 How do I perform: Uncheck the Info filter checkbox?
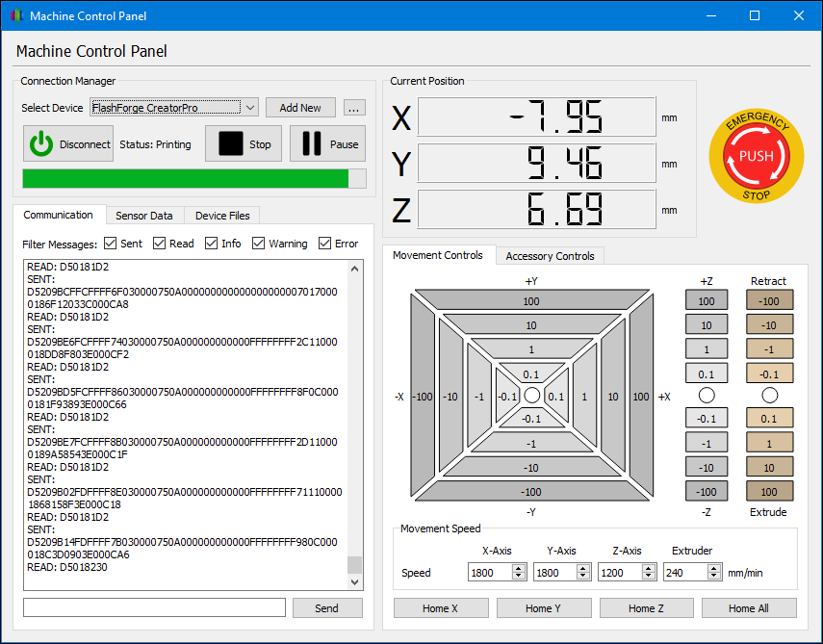[212, 243]
